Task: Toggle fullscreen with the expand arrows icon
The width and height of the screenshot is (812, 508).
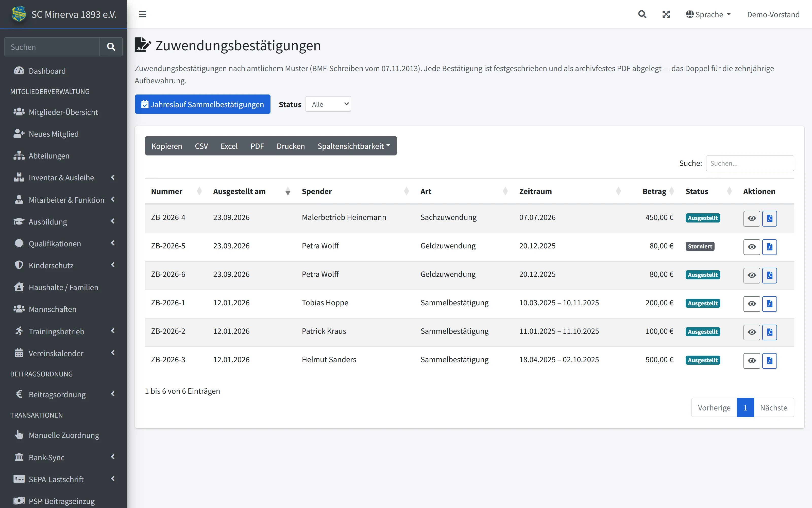Action: pyautogui.click(x=666, y=14)
